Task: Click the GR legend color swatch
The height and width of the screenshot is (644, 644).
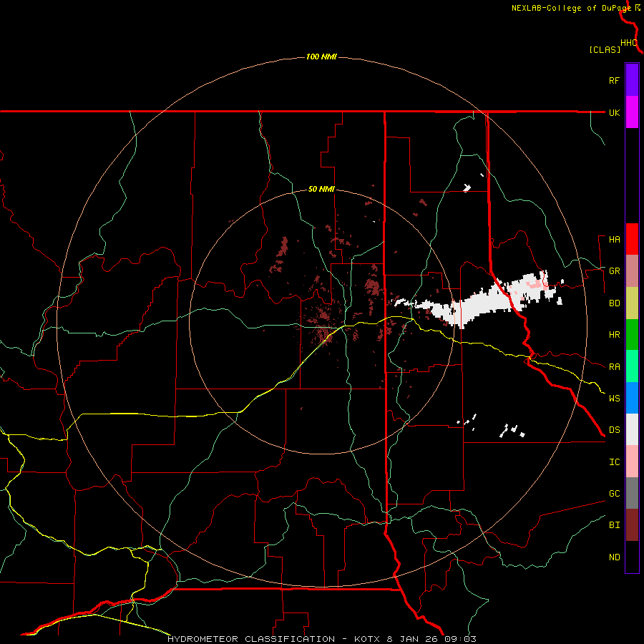Action: (x=632, y=270)
